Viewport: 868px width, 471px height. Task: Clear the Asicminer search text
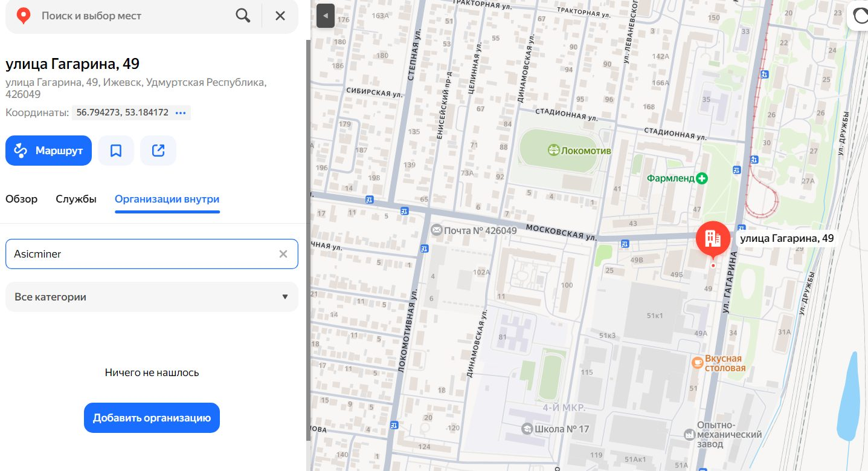(283, 254)
